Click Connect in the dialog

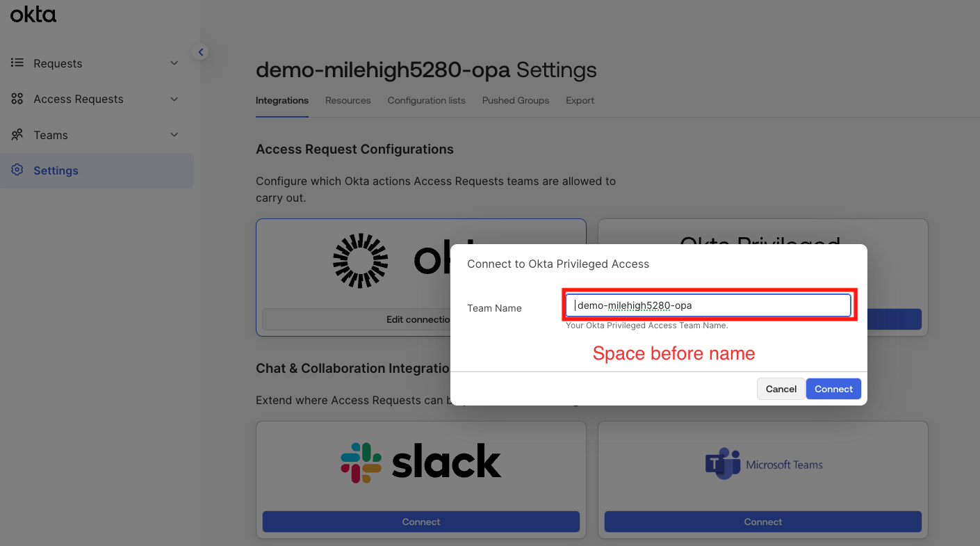click(833, 389)
